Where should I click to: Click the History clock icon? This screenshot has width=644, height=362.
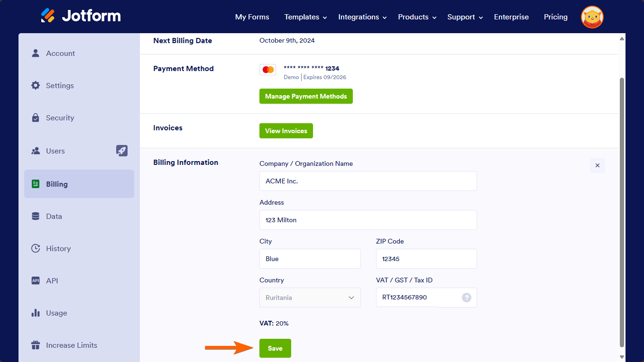click(36, 248)
